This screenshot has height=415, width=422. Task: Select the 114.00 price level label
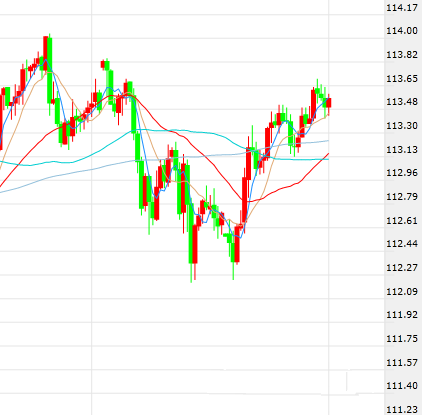[402, 31]
